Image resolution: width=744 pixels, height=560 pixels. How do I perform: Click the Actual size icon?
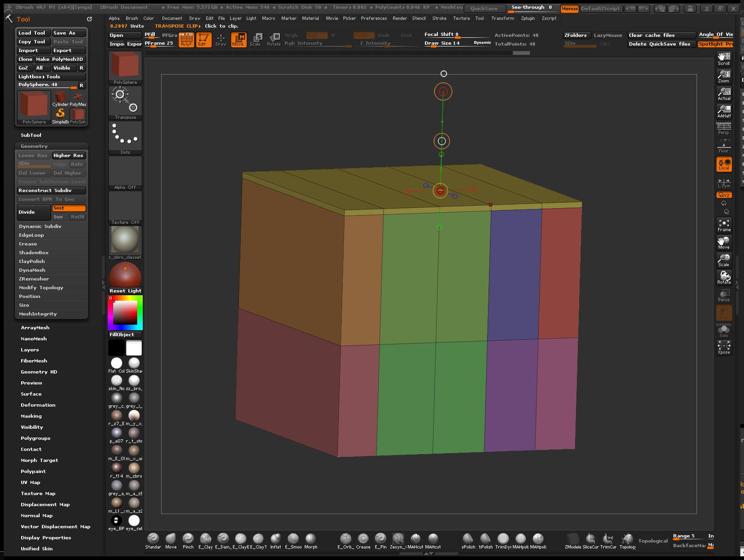pos(724,93)
